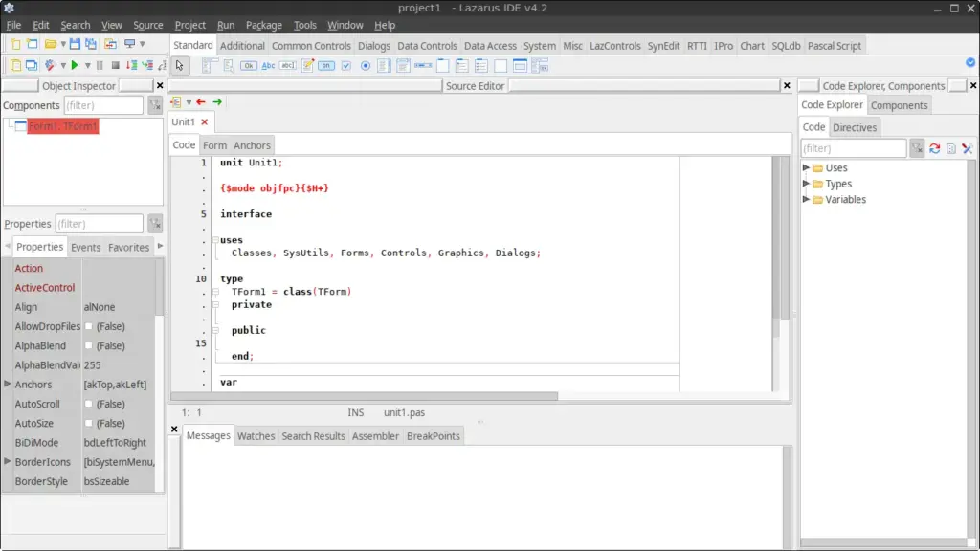
Task: Pick the TEdit 'abc' box component icon
Action: point(287,66)
